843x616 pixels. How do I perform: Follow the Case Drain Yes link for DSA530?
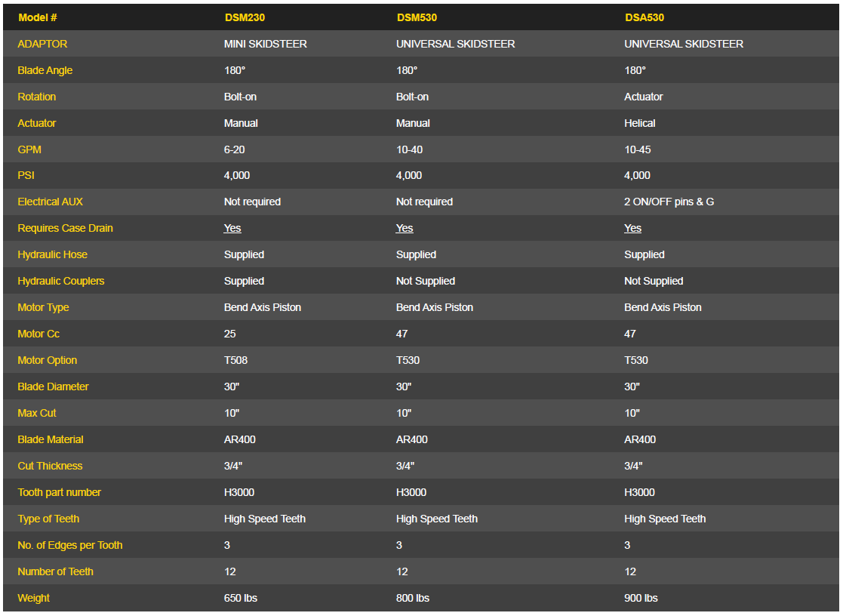[x=632, y=228]
